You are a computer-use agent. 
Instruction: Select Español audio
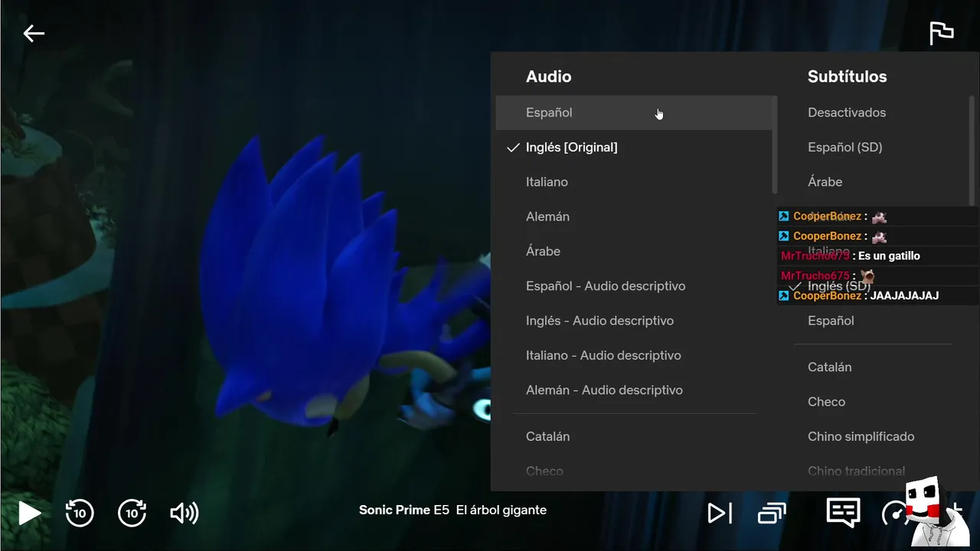click(635, 112)
